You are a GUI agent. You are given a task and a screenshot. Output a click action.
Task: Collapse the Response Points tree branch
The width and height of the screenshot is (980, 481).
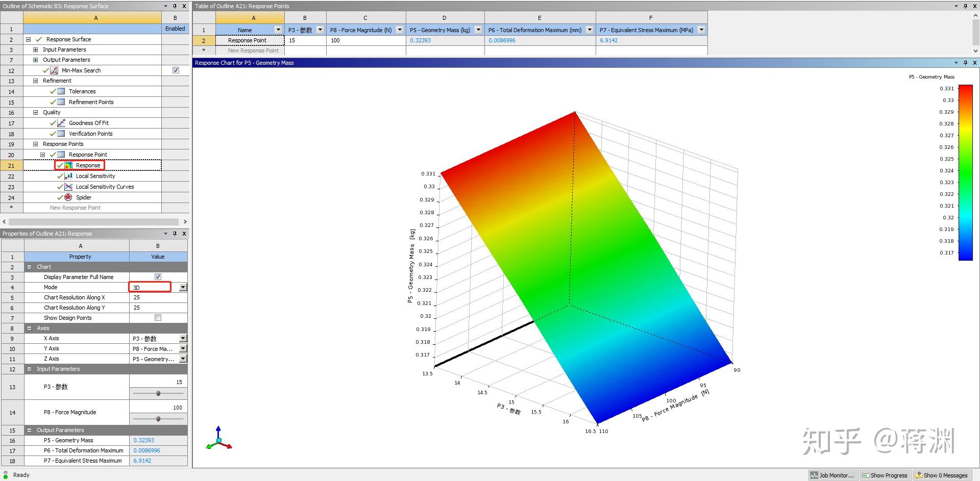click(x=35, y=143)
